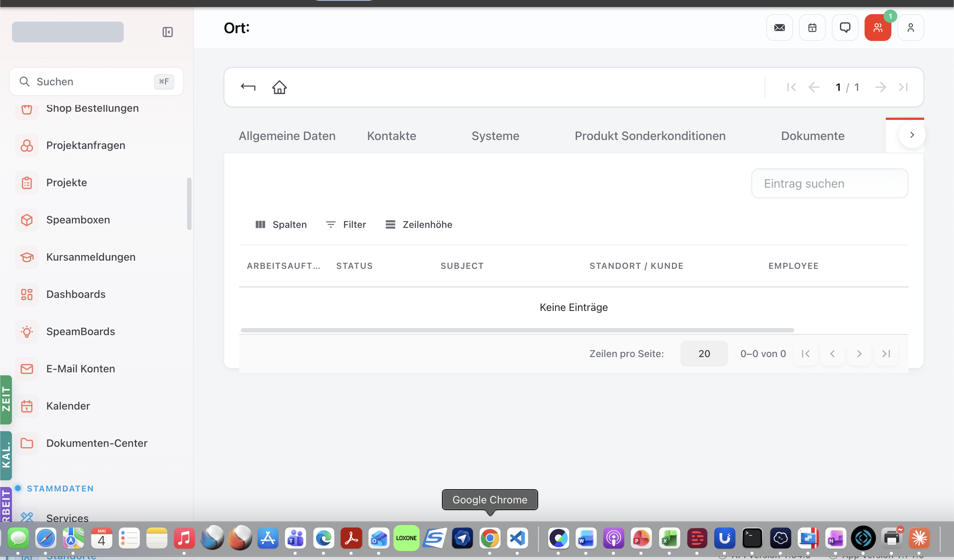Click the Kursanmeldungen graduation cap icon
Viewport: 954px width, 560px height.
point(26,257)
